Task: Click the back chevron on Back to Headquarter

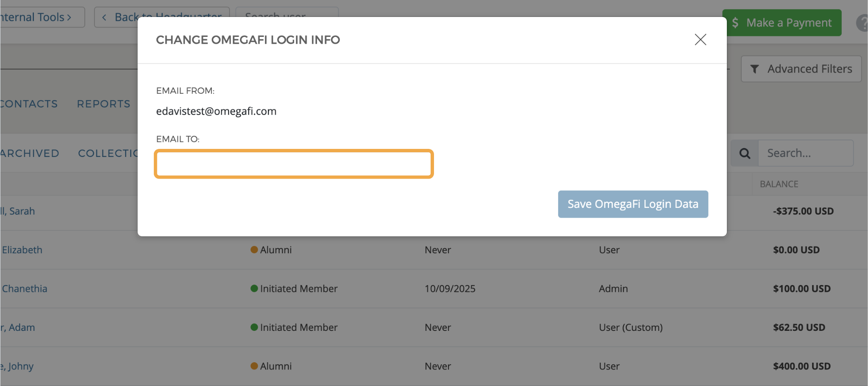Action: pyautogui.click(x=104, y=17)
